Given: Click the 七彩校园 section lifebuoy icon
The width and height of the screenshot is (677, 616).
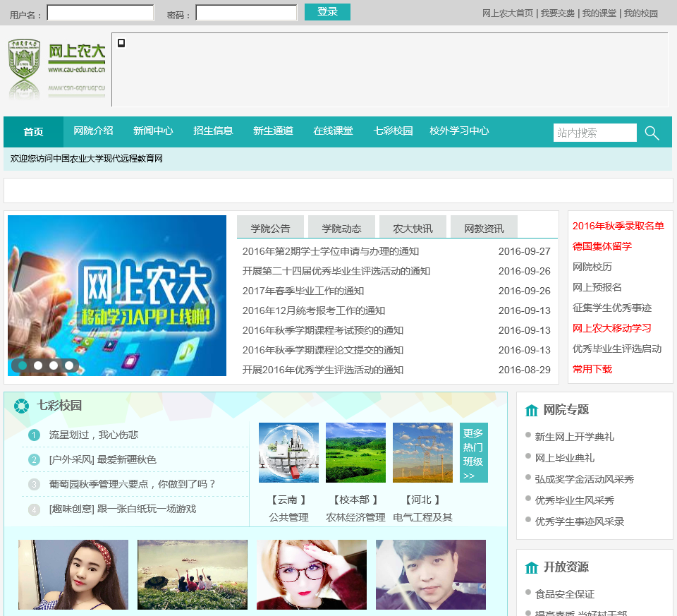Looking at the screenshot, I should 21,406.
